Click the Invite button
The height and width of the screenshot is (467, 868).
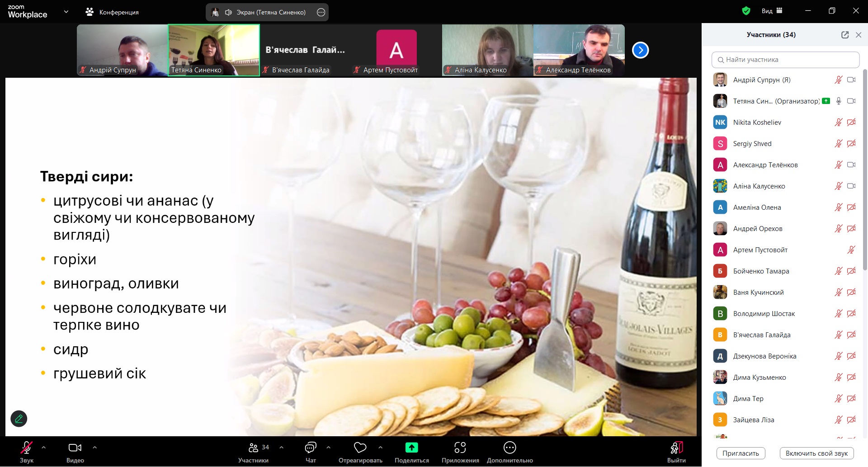pos(741,453)
